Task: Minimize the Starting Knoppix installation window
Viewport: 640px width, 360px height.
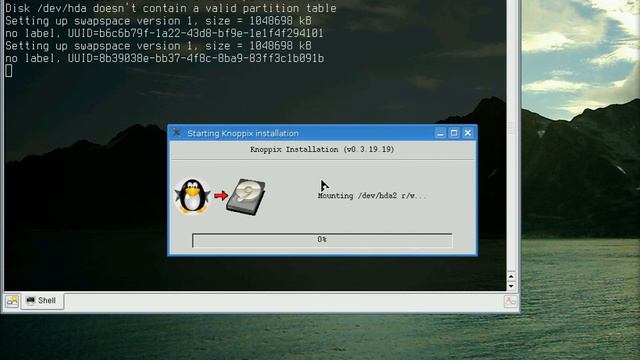Action: coord(440,133)
